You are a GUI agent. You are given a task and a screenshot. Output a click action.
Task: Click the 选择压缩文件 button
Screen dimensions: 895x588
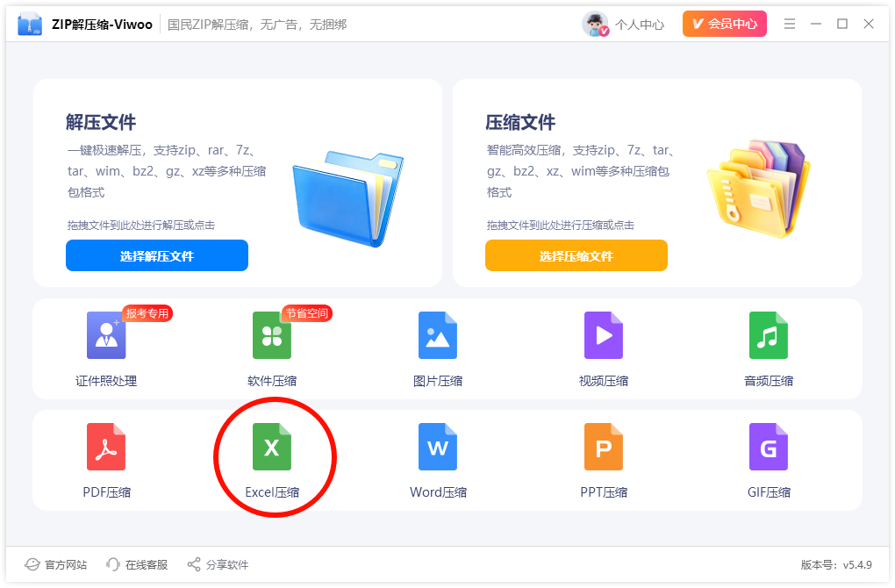click(x=576, y=255)
